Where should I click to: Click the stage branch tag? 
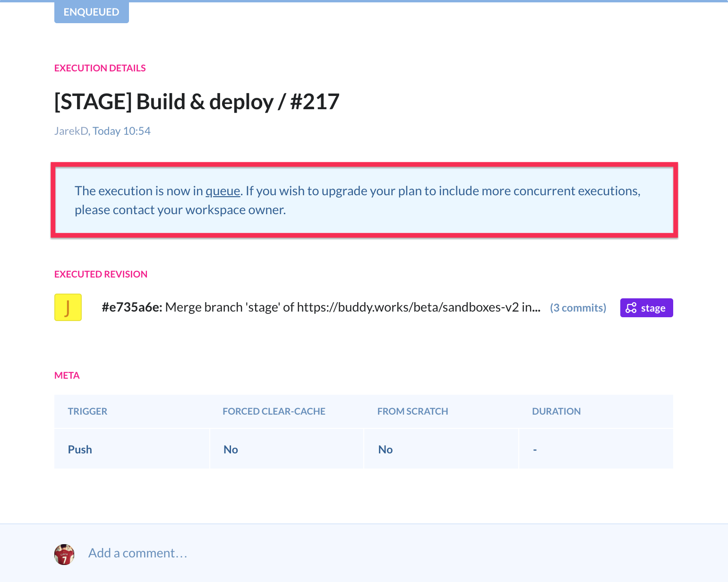point(646,308)
